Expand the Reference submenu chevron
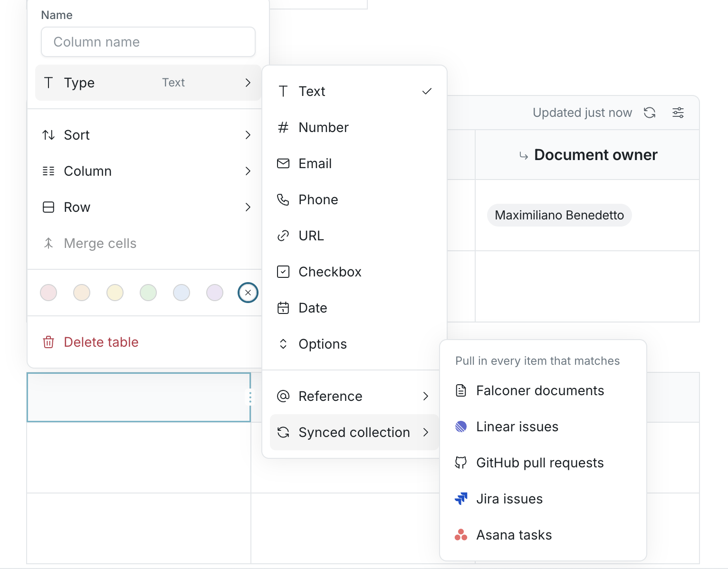 [426, 396]
